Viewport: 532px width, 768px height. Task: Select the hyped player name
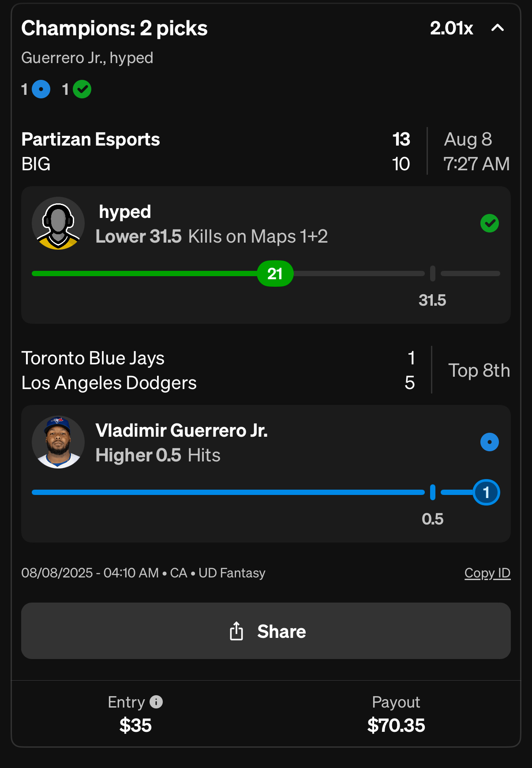pos(125,212)
